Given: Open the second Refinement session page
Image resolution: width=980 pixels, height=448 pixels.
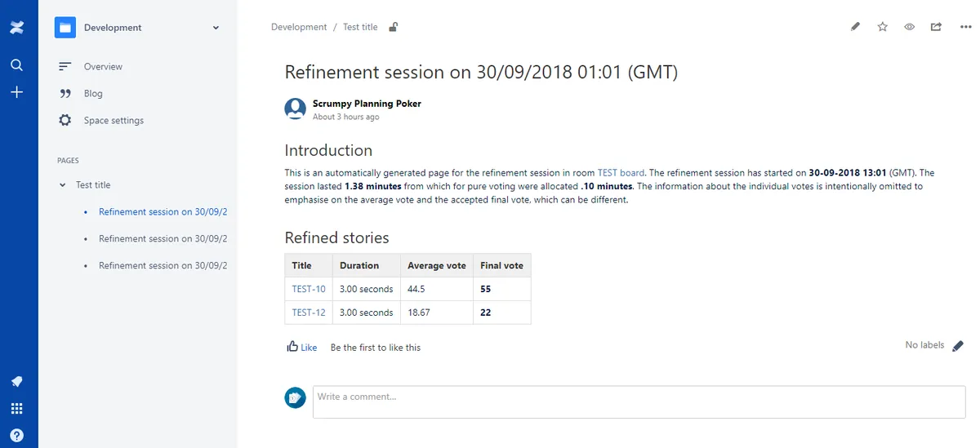Looking at the screenshot, I should 163,238.
